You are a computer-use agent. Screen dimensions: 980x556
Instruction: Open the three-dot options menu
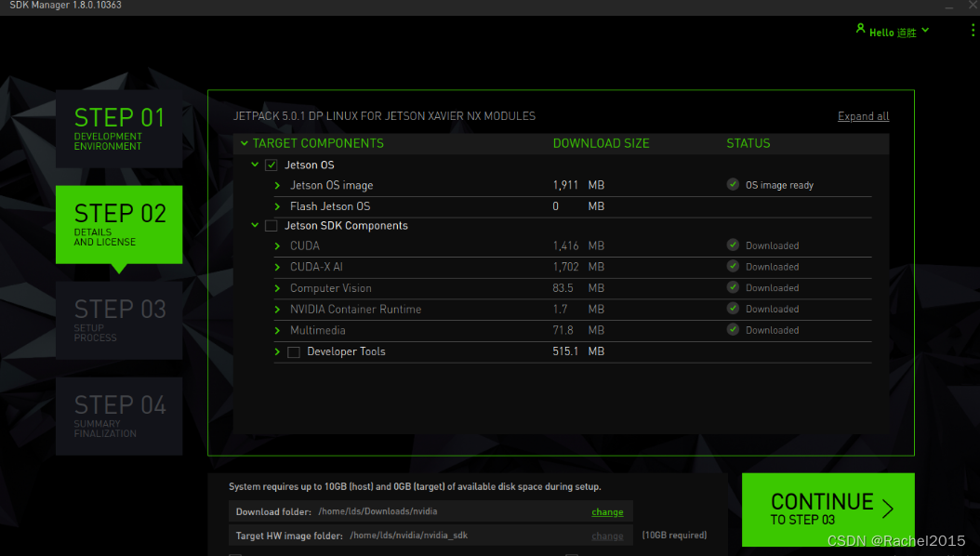click(973, 31)
